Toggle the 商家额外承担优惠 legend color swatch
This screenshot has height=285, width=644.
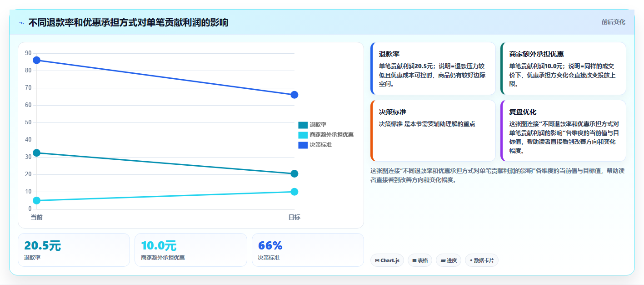(303, 135)
